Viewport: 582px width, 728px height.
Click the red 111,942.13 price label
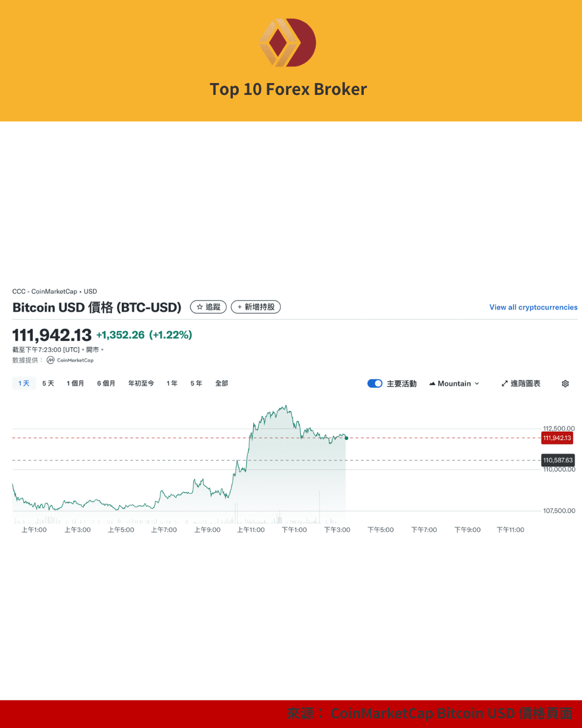(557, 438)
